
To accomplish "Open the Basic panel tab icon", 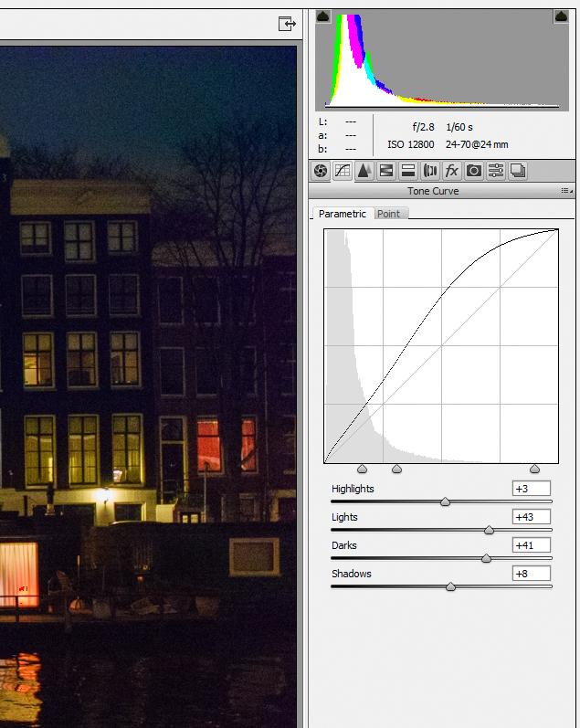I will pyautogui.click(x=321, y=171).
